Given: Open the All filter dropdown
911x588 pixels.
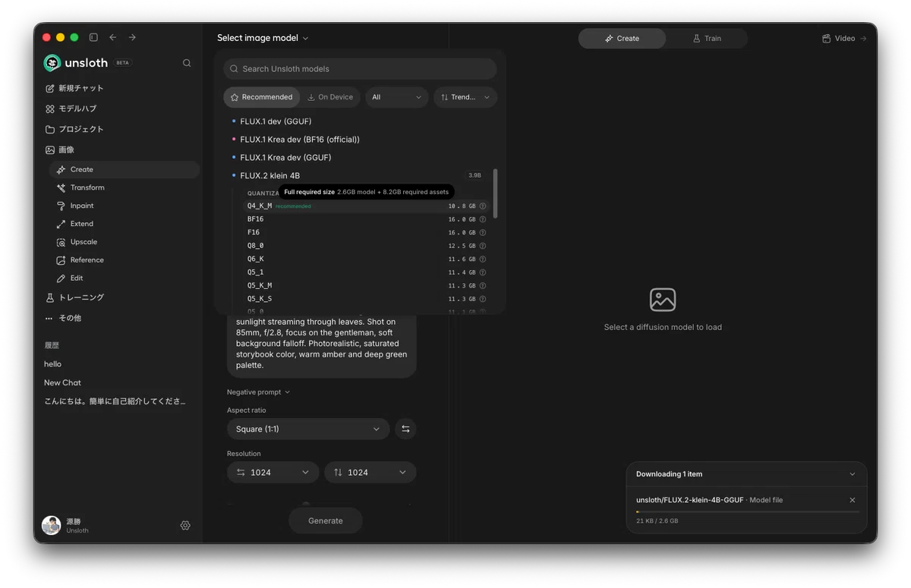Looking at the screenshot, I should point(397,97).
